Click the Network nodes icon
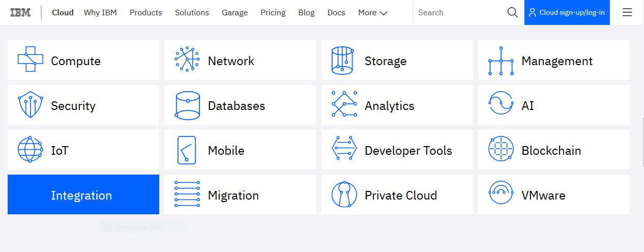The width and height of the screenshot is (644, 252). click(x=187, y=61)
